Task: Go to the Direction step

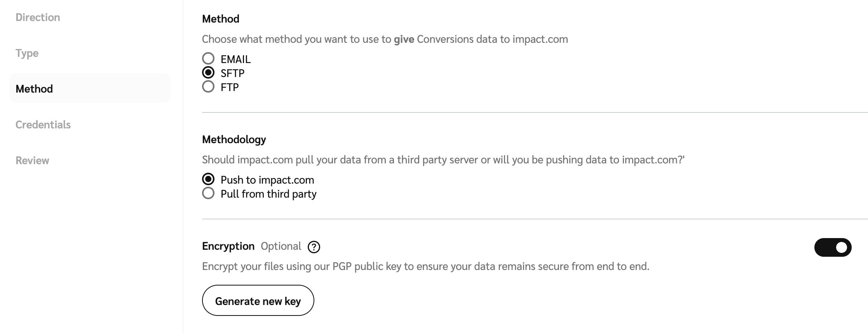Action: [x=38, y=18]
